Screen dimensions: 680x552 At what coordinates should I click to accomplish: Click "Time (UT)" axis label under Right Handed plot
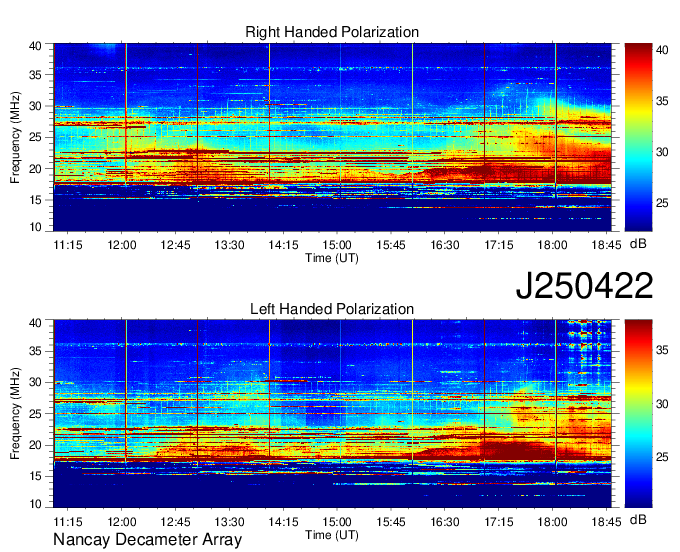click(332, 258)
